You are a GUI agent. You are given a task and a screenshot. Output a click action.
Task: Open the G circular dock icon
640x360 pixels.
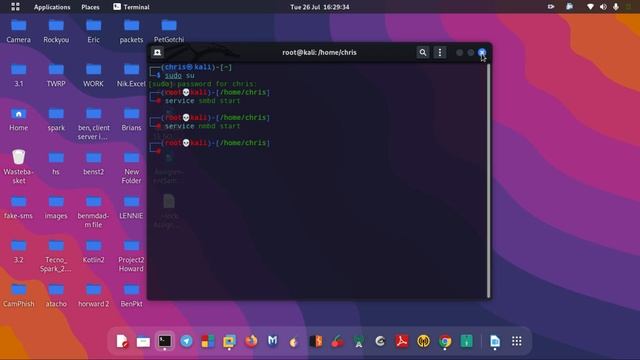tap(380, 341)
